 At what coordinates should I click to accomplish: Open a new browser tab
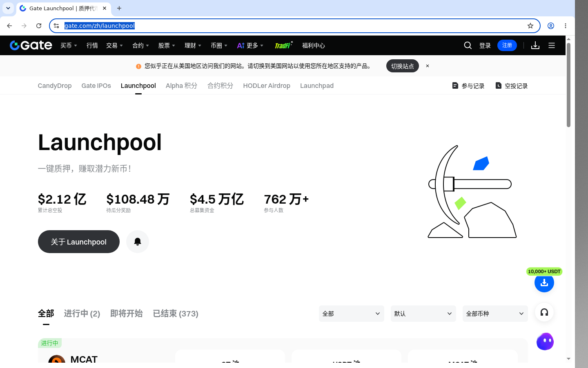[119, 8]
